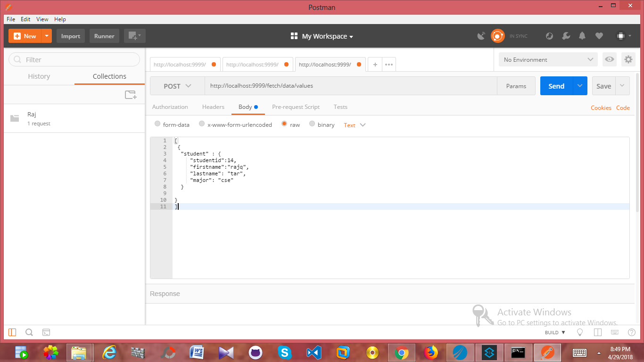
Task: Toggle the sidebar with bottom-left panel icon
Action: pos(12,332)
